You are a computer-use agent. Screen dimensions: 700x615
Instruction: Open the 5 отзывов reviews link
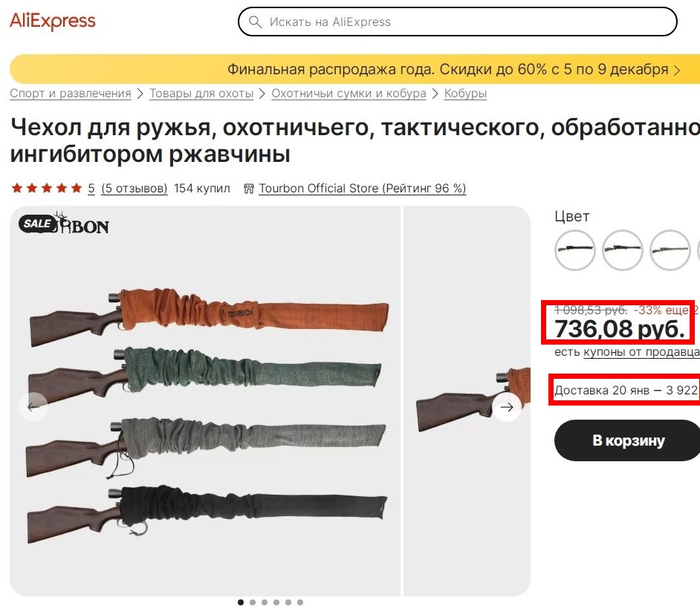[135, 189]
